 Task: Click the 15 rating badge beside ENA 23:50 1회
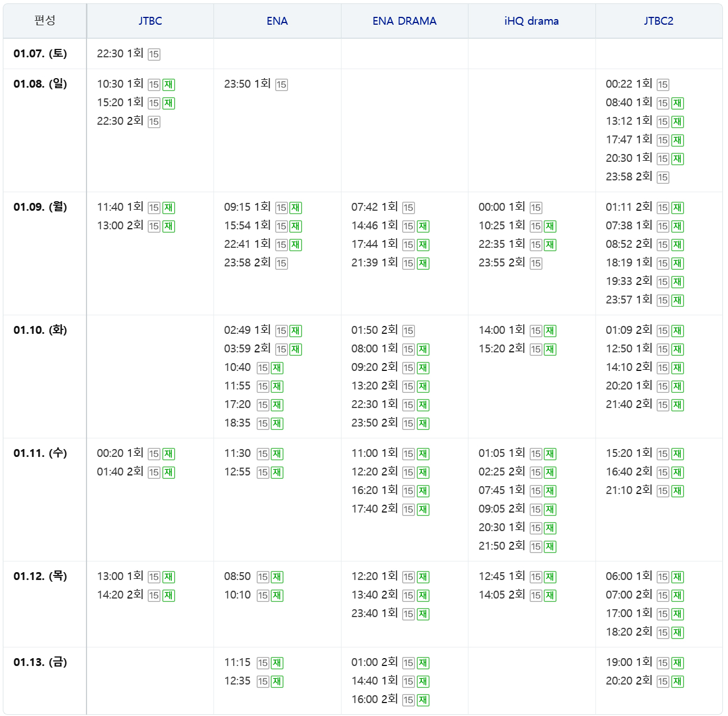tap(281, 84)
